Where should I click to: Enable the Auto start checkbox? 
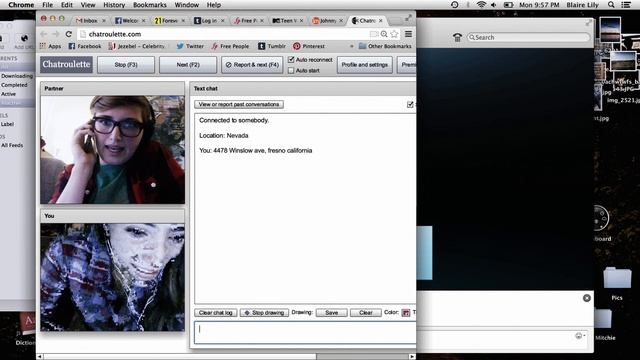click(x=291, y=70)
